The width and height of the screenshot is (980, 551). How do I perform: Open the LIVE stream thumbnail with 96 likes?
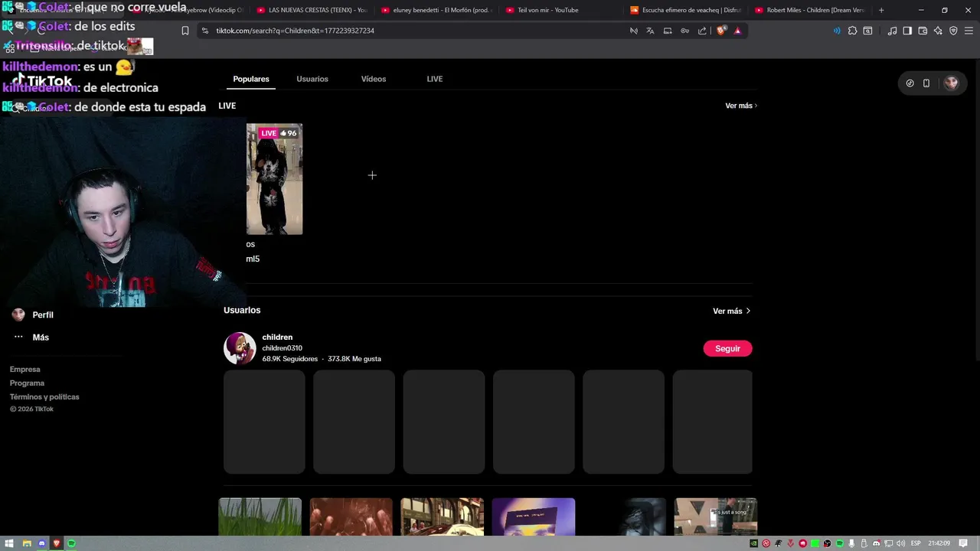[x=274, y=179]
